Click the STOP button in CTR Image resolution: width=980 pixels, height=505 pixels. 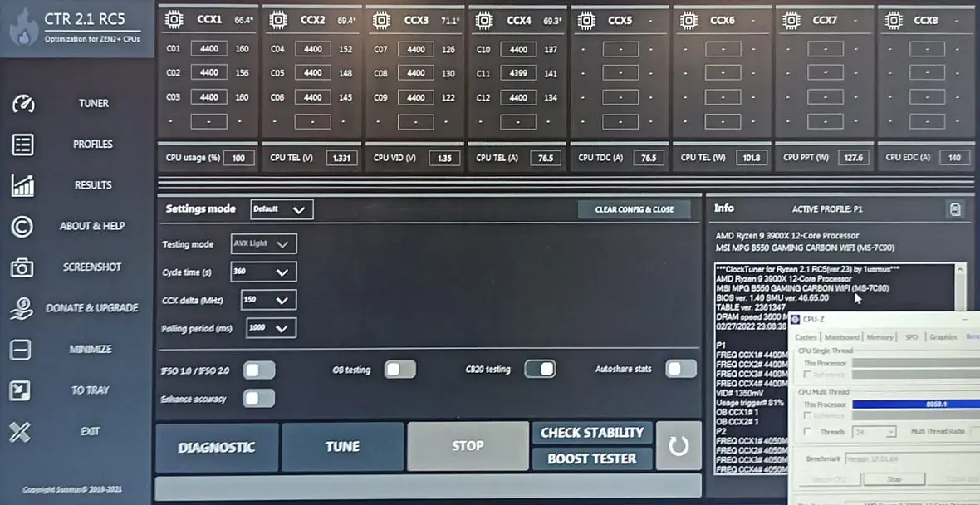click(x=468, y=446)
